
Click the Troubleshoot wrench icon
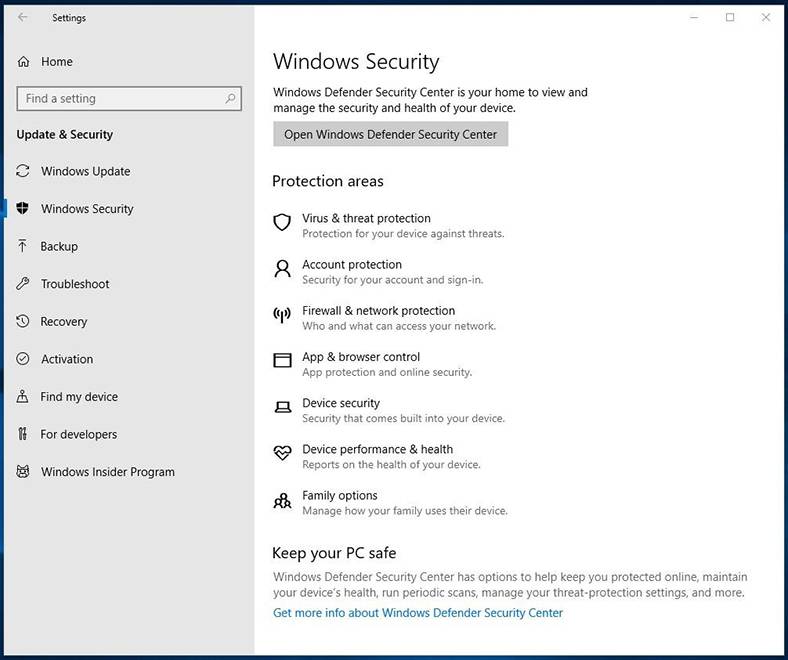[x=23, y=284]
